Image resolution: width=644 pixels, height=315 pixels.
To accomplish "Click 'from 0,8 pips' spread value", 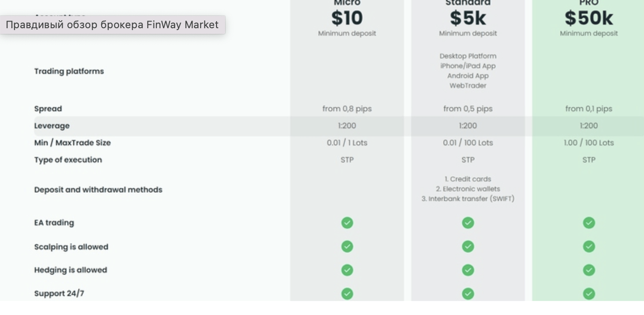I will pyautogui.click(x=347, y=109).
